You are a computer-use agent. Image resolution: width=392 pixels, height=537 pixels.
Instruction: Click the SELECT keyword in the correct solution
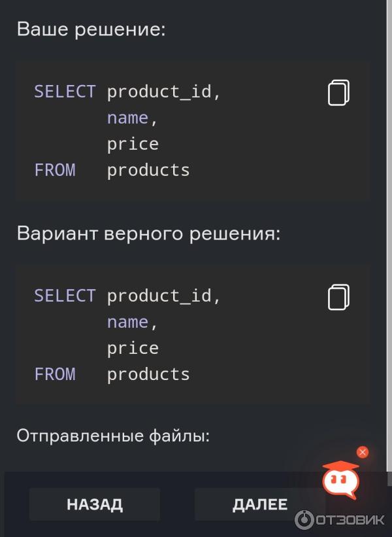65,295
